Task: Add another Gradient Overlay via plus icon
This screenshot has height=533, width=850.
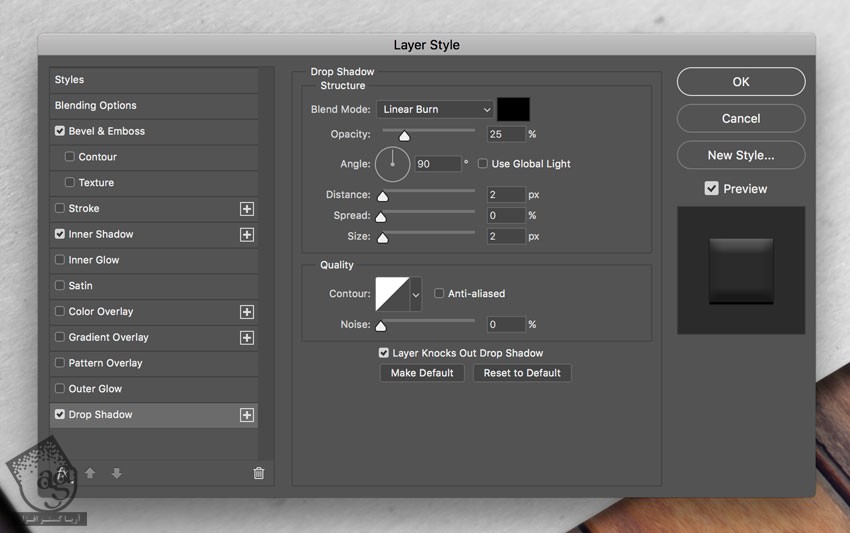Action: 247,338
